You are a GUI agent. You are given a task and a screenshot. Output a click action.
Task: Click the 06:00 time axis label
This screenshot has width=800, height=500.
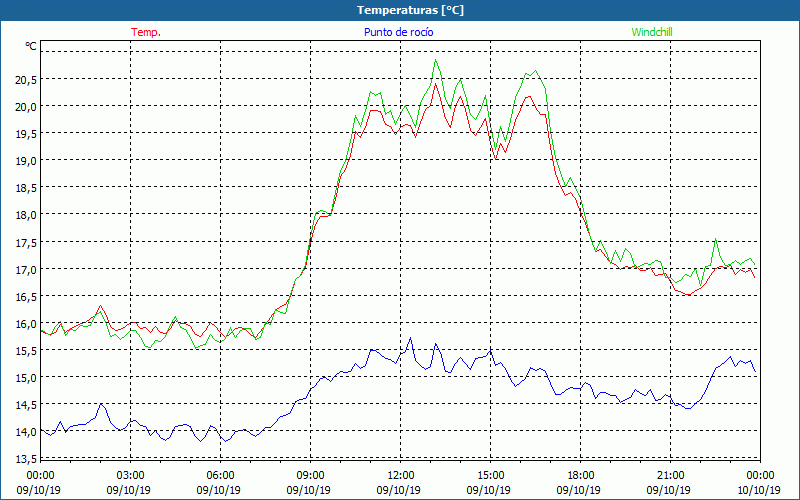coord(220,475)
